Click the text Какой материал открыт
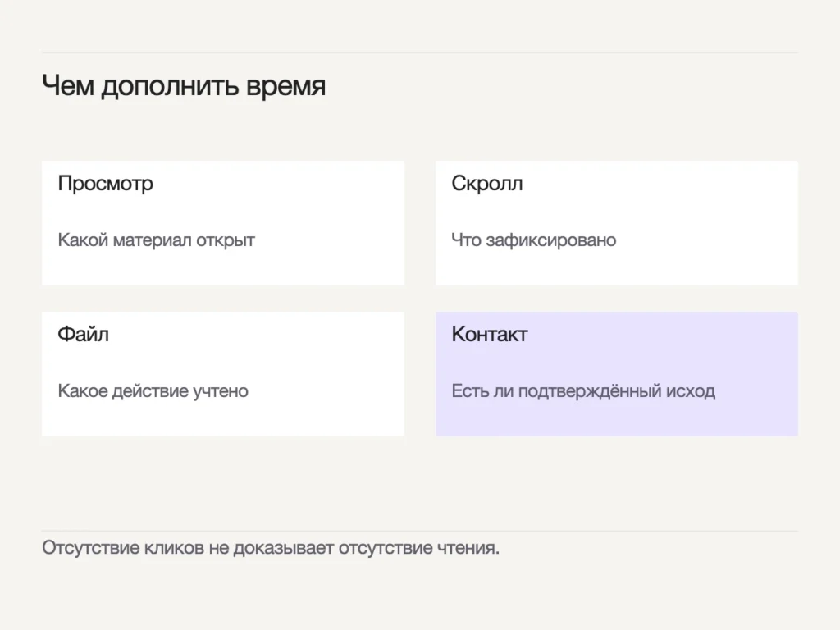The height and width of the screenshot is (630, 840). coord(156,240)
